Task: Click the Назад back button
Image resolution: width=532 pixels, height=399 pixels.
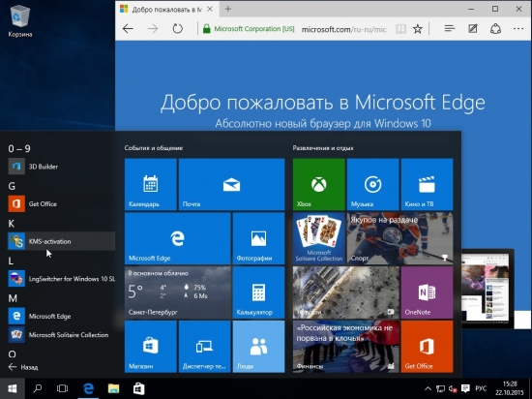Action: [23, 367]
